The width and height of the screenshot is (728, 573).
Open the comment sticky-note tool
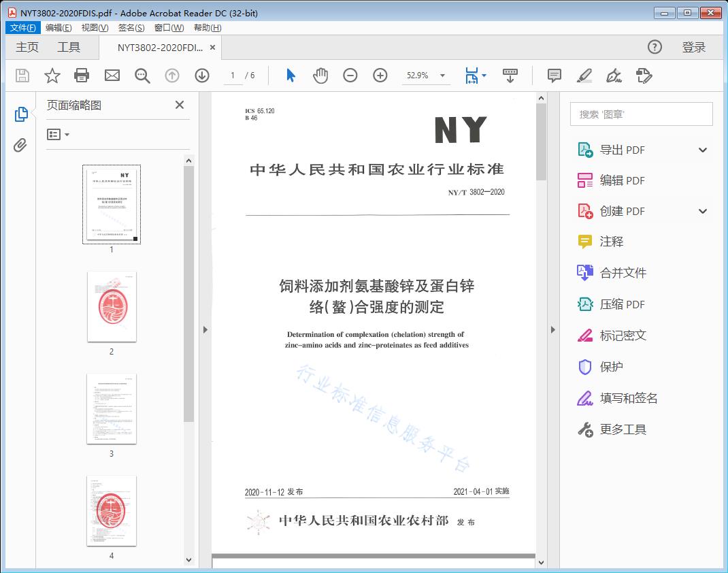coord(555,76)
